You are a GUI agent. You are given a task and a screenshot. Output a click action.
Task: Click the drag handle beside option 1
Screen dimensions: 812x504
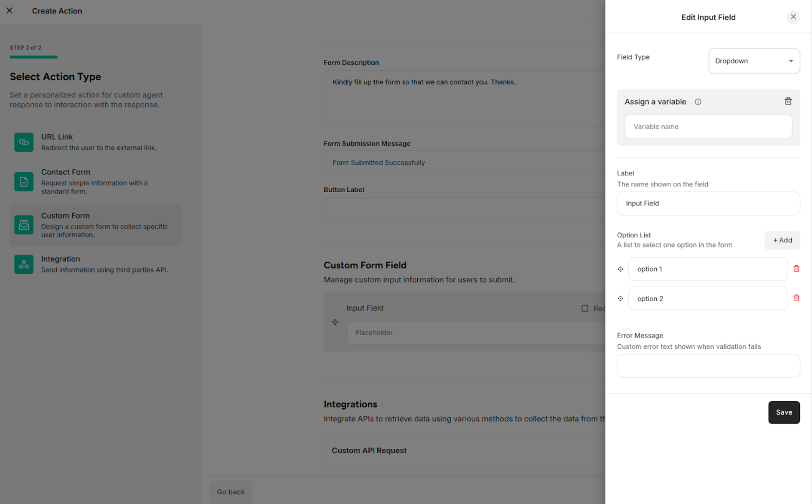point(620,269)
